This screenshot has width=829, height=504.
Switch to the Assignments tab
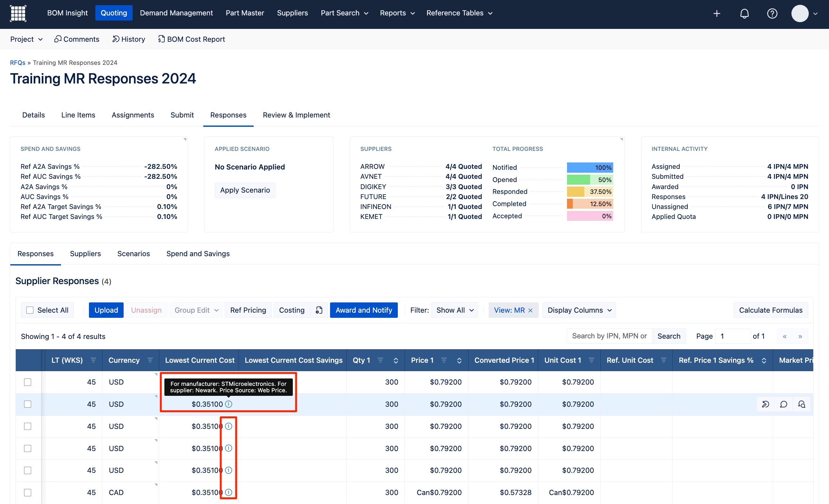click(x=133, y=115)
